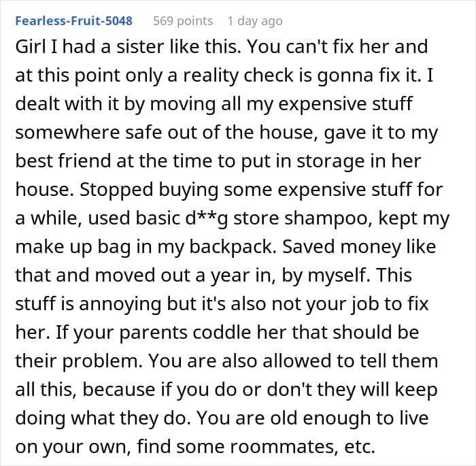Screen dimensions: 476x466
Task: Click the 1 day ago timestamp
Action: (x=255, y=21)
